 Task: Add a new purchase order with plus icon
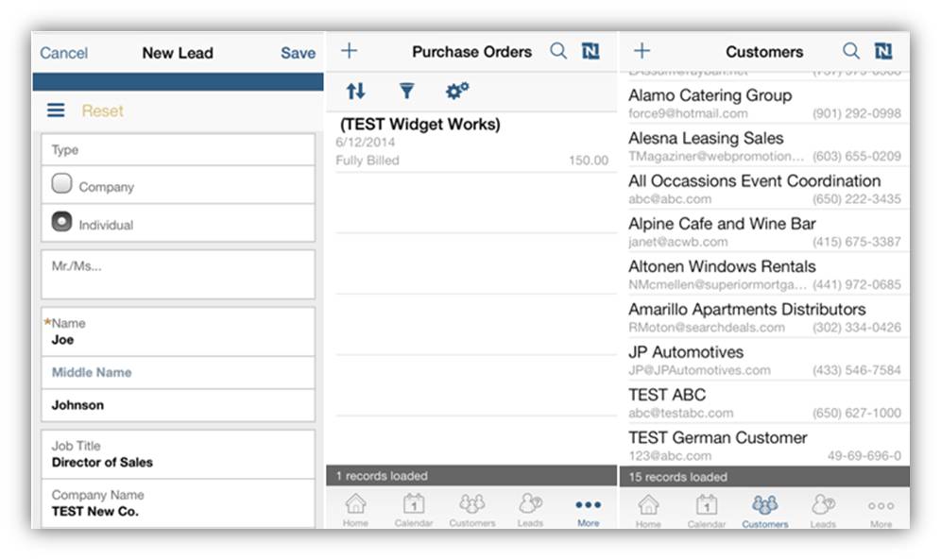349,51
